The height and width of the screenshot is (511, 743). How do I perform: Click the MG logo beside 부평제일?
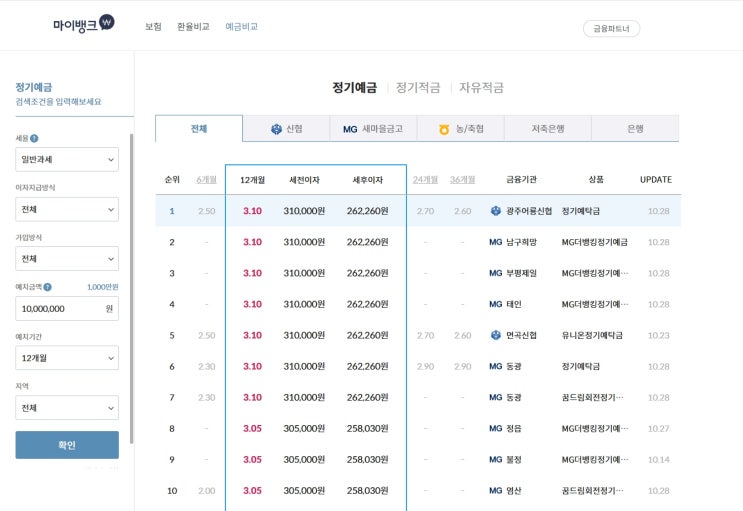pyautogui.click(x=495, y=273)
